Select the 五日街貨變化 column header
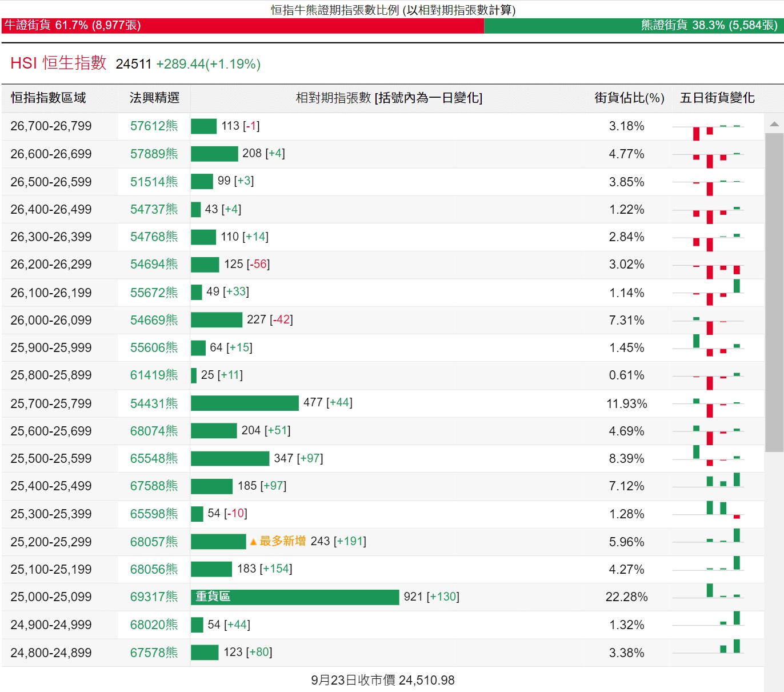The height and width of the screenshot is (692, 784). click(717, 98)
